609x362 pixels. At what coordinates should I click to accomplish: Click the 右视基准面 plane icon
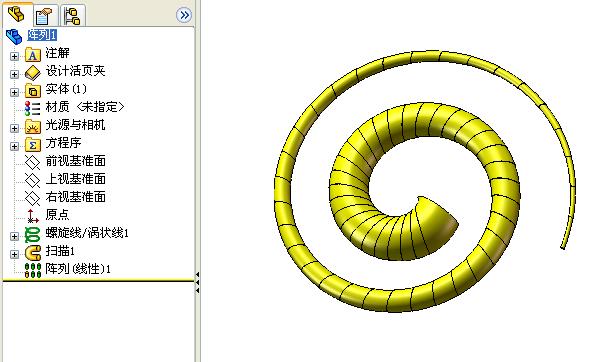[33, 198]
